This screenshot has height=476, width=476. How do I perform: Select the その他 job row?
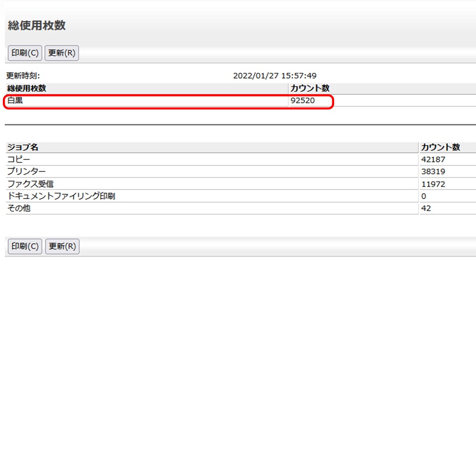[x=19, y=208]
